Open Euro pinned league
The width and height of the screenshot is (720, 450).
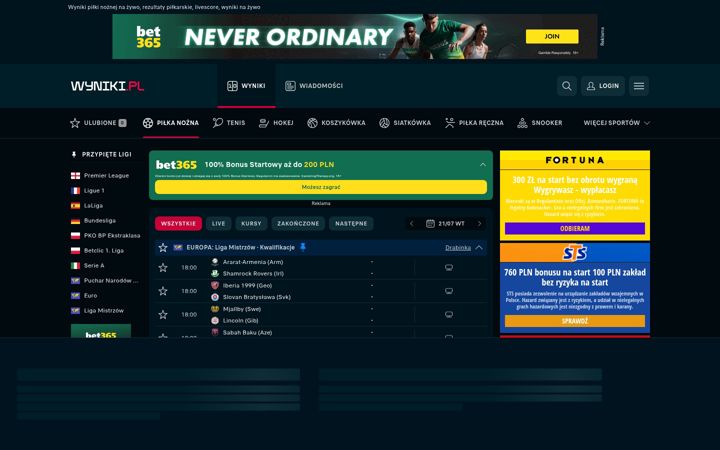point(84,296)
